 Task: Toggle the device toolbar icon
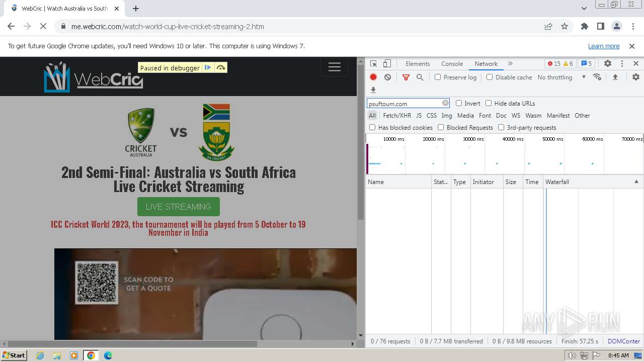click(387, 63)
